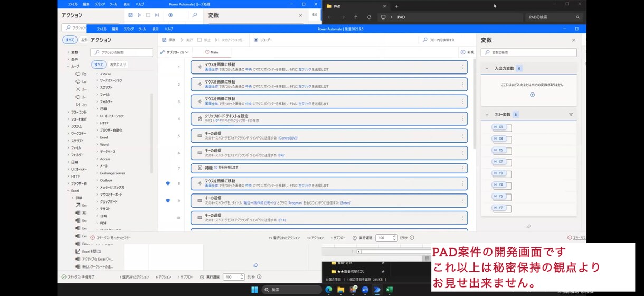Open Excel from the taskbar

point(390,290)
